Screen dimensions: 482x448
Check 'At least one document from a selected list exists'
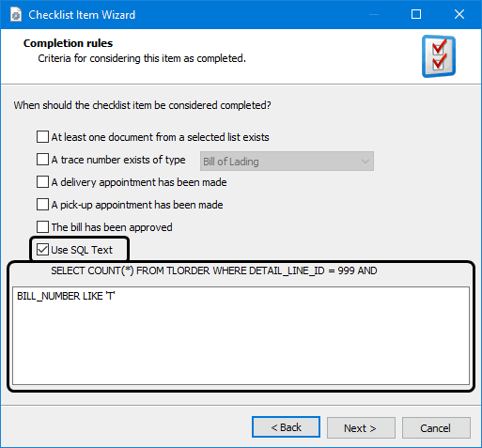pyautogui.click(x=42, y=137)
